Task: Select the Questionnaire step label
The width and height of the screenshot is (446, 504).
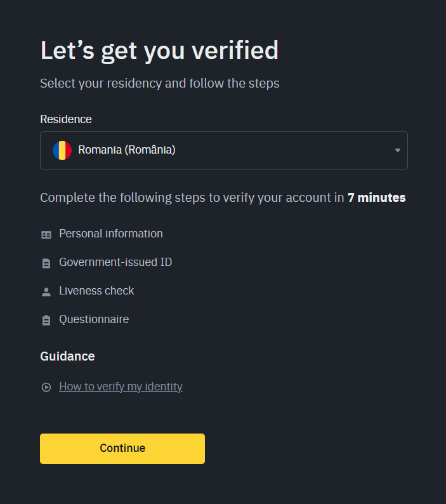Action: [94, 319]
